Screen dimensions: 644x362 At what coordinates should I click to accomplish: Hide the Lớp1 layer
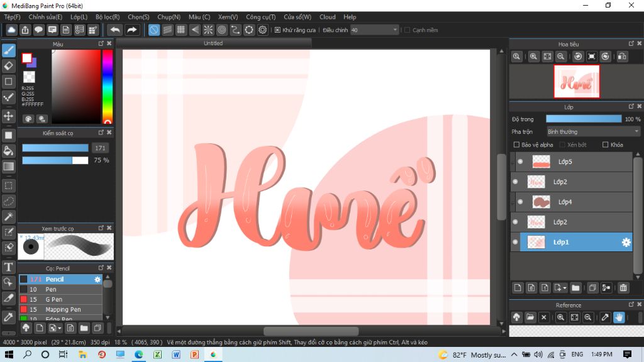tap(516, 242)
